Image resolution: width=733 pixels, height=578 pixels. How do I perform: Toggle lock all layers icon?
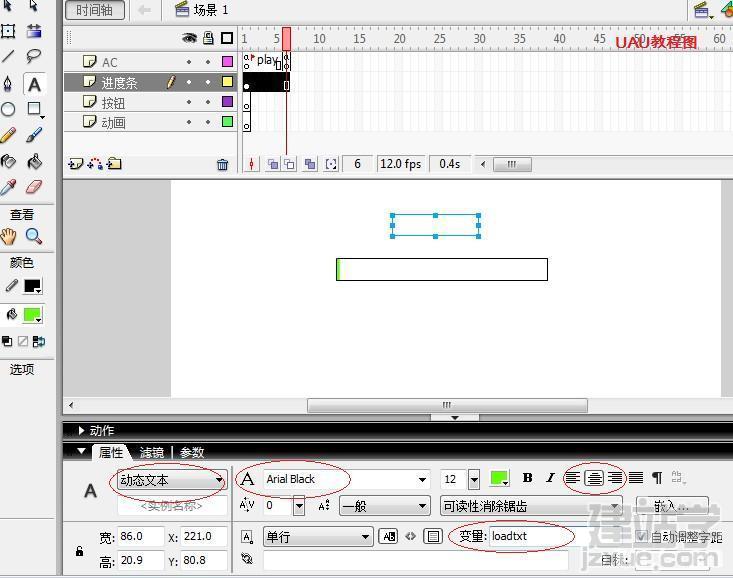pos(208,38)
